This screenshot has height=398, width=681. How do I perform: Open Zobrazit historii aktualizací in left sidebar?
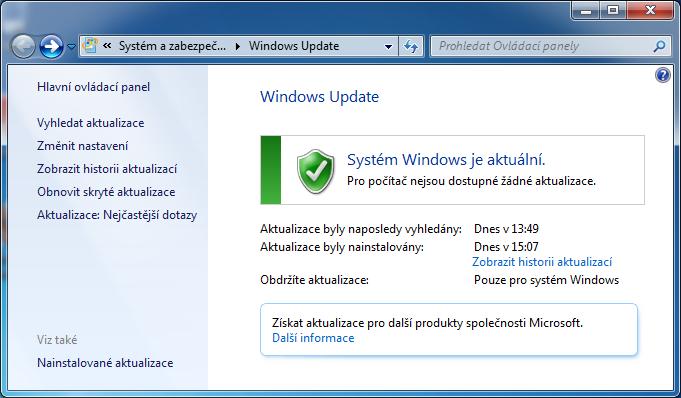click(x=107, y=169)
